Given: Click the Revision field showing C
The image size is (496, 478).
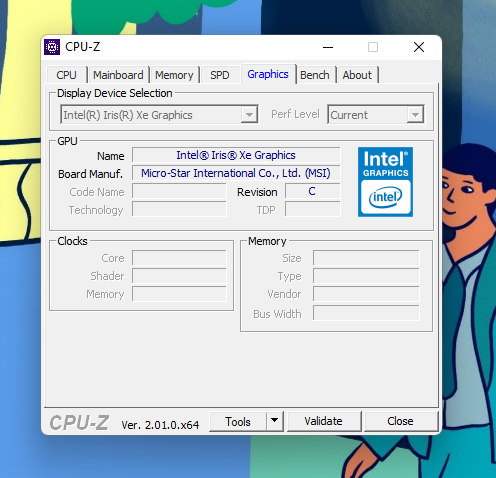Looking at the screenshot, I should (312, 191).
